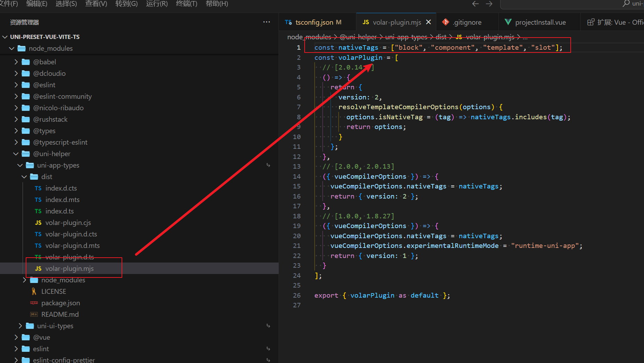Screen dimensions: 644x363
Task: Expand the @babel folder
Action: (x=16, y=62)
